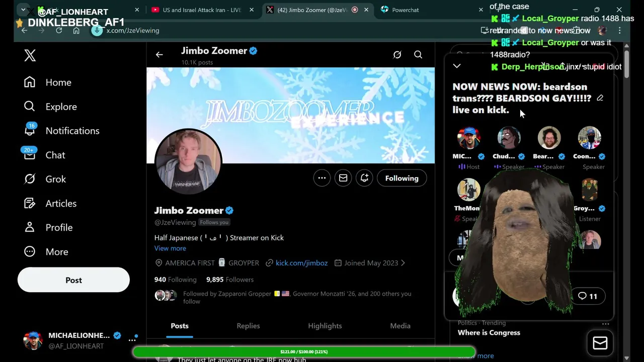Select TheMon speaker avatar in Space
Image resolution: width=644 pixels, height=362 pixels.
[468, 190]
